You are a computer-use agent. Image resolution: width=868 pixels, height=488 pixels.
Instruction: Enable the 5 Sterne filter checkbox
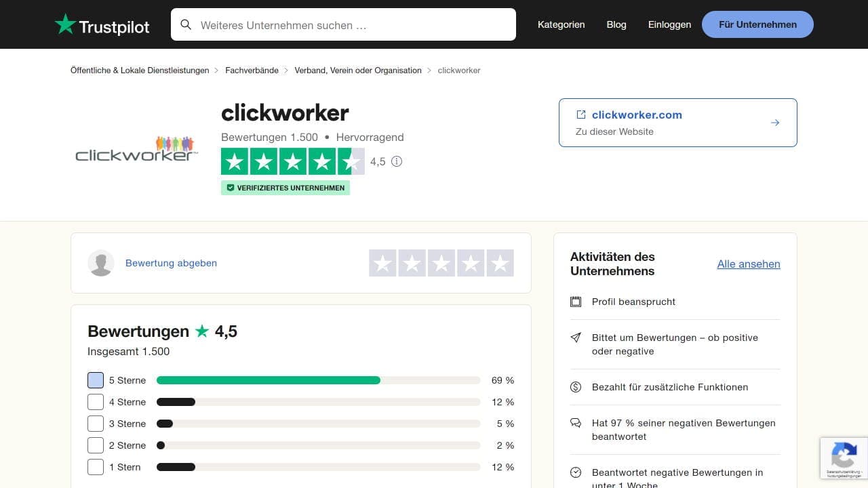(x=95, y=380)
